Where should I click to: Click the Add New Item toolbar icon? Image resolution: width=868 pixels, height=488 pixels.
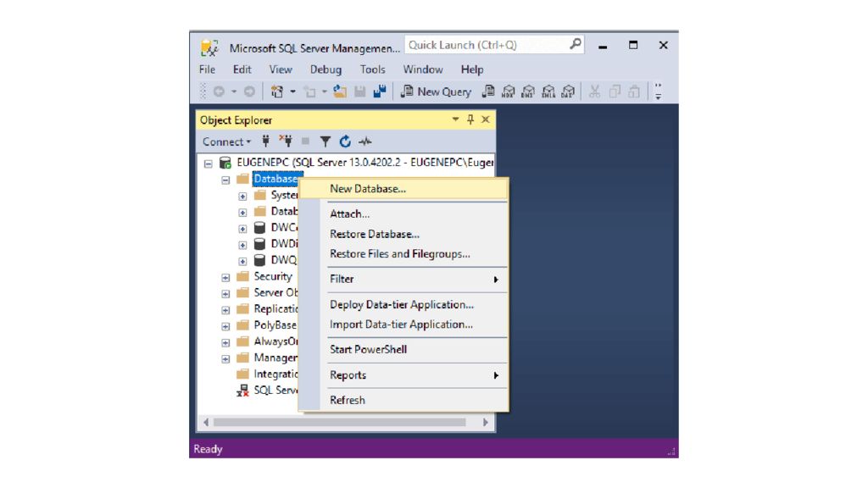[310, 91]
